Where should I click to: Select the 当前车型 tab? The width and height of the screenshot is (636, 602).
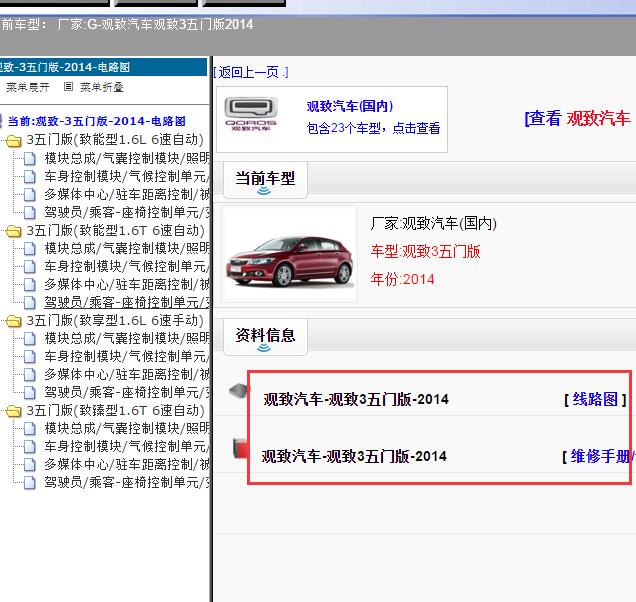tap(265, 180)
